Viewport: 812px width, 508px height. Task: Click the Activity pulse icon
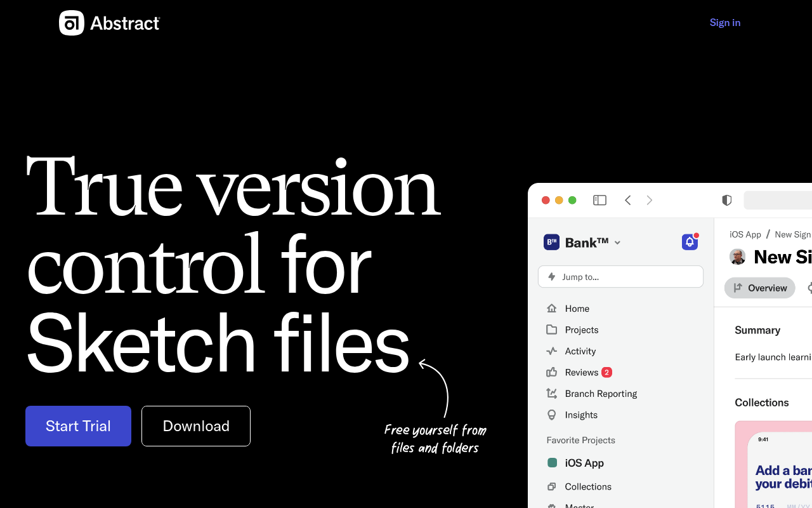coord(552,351)
